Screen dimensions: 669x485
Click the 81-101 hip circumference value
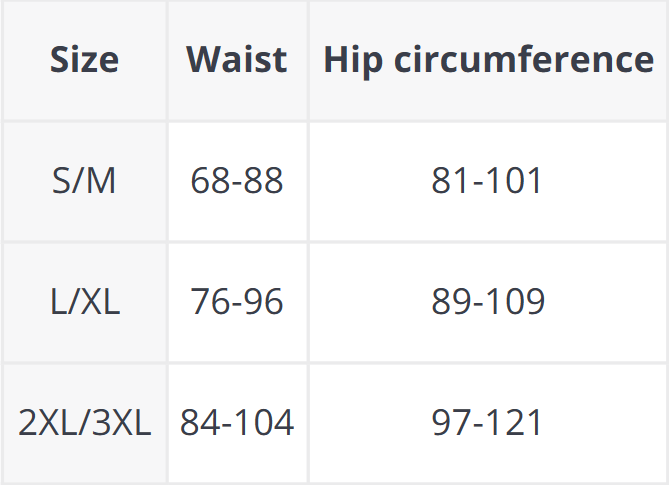coord(488,181)
